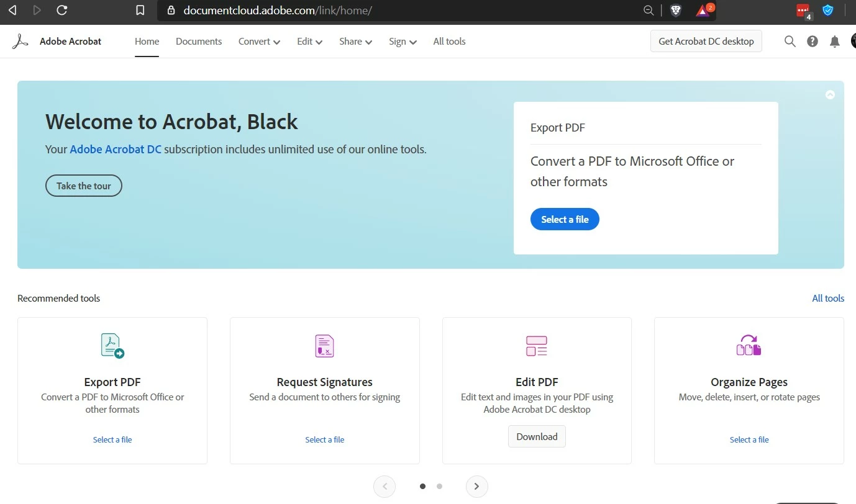The height and width of the screenshot is (504, 856).
Task: Click the padlock site info icon
Action: [171, 11]
